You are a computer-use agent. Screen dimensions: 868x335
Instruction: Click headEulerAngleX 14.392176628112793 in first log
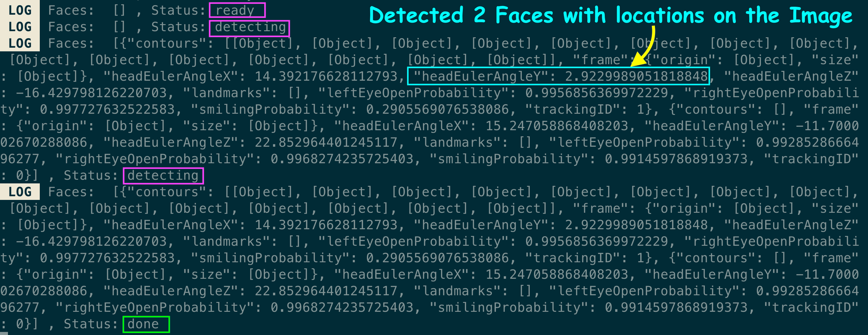coord(251,76)
